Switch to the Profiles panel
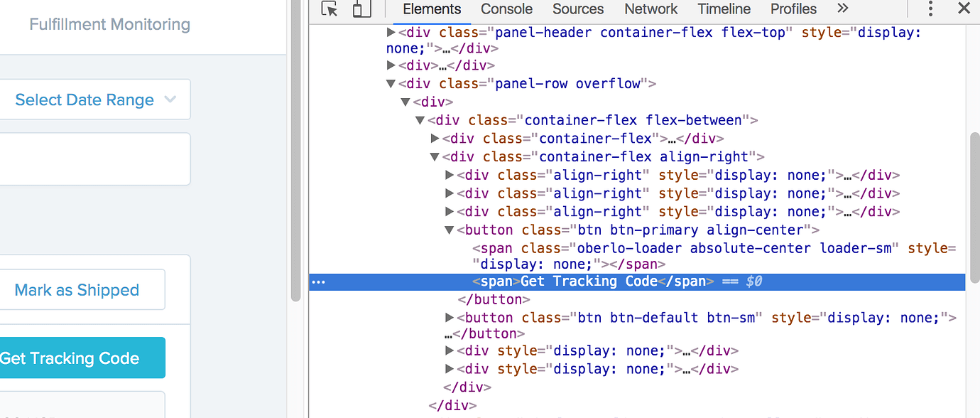This screenshot has height=418, width=980. [x=793, y=9]
